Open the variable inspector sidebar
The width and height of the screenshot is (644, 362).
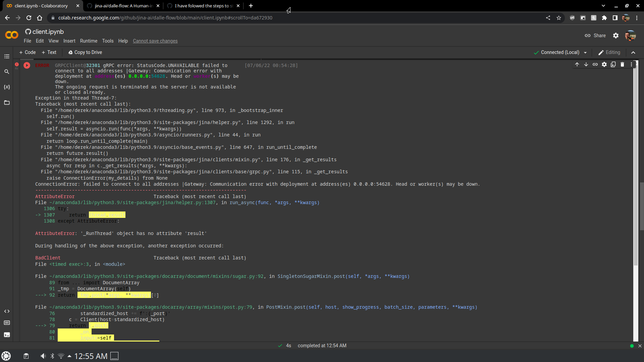click(x=7, y=87)
